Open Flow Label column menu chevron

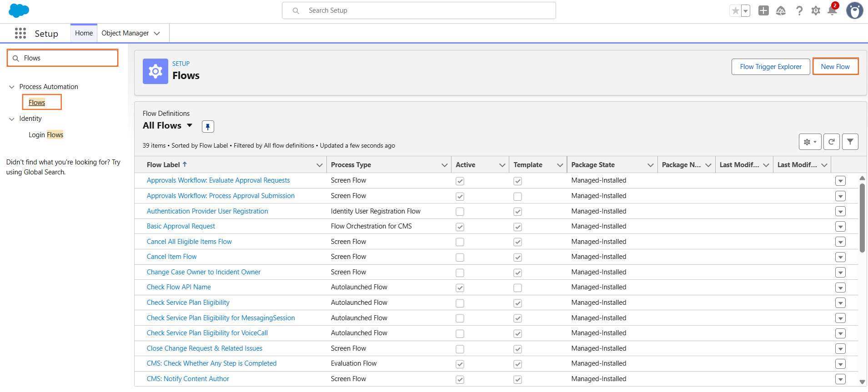pos(320,165)
